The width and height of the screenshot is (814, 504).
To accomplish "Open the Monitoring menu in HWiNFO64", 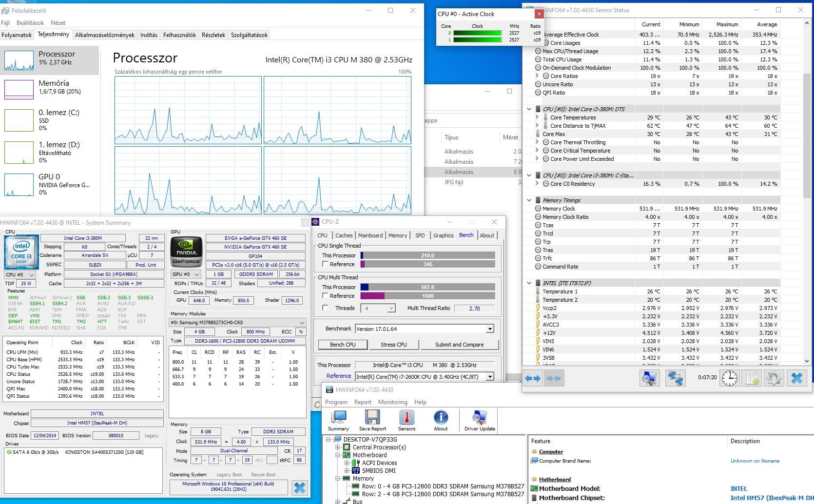I will pyautogui.click(x=392, y=402).
